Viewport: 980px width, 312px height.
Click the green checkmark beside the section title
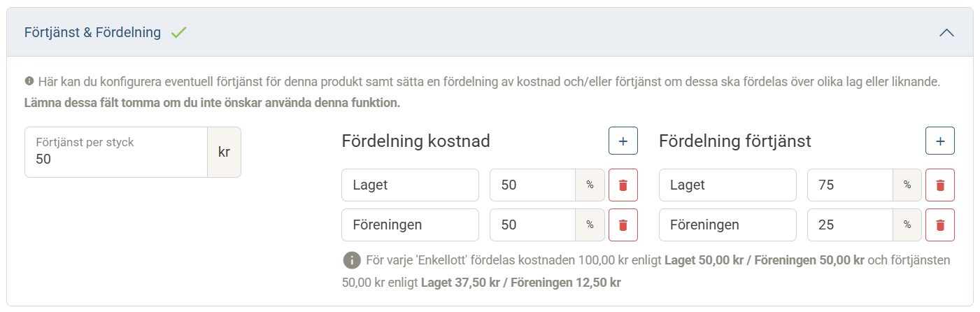coord(178,32)
